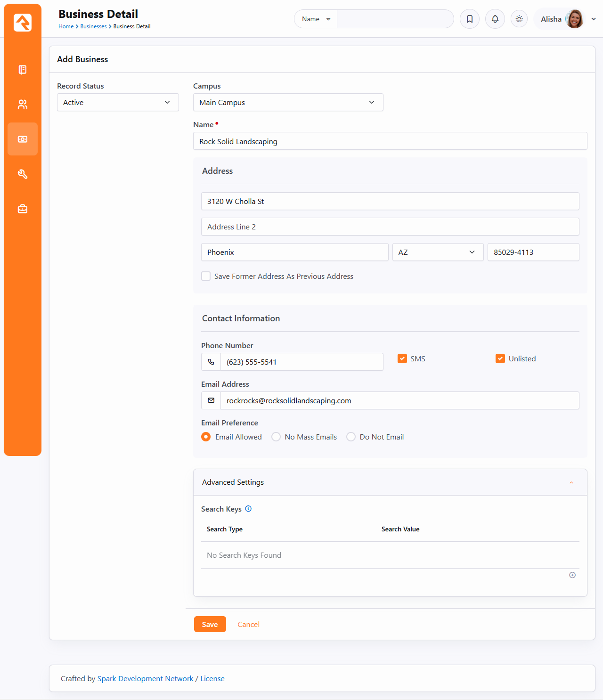This screenshot has width=603, height=700.
Task: Open the Intranet sidebar icon
Action: click(x=23, y=70)
